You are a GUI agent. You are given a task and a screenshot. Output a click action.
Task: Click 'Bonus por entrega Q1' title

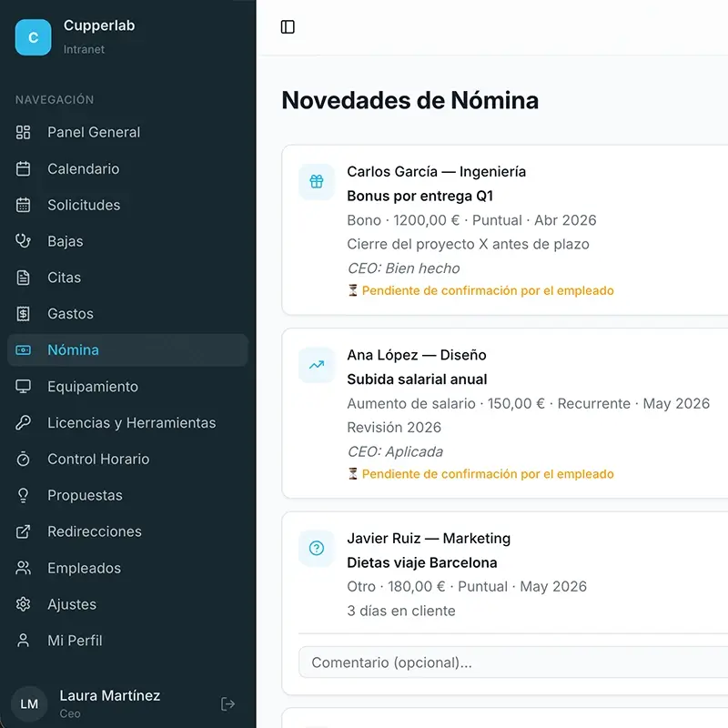pyautogui.click(x=420, y=196)
